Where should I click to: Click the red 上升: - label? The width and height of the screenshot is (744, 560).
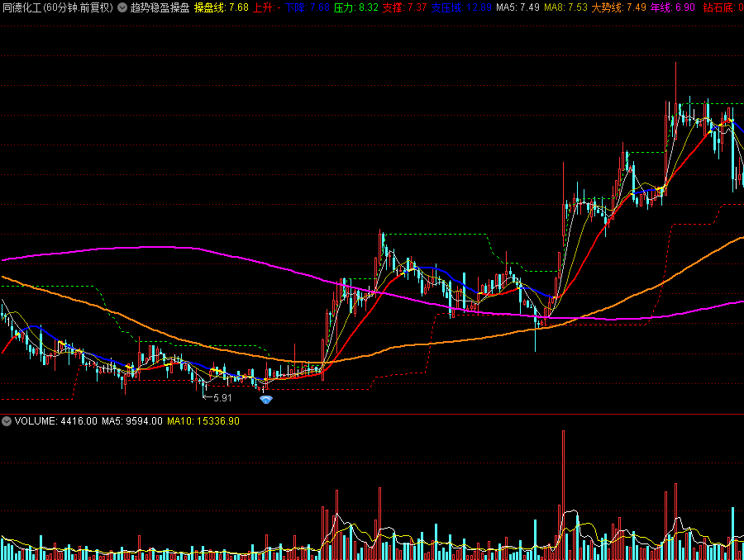267,7
